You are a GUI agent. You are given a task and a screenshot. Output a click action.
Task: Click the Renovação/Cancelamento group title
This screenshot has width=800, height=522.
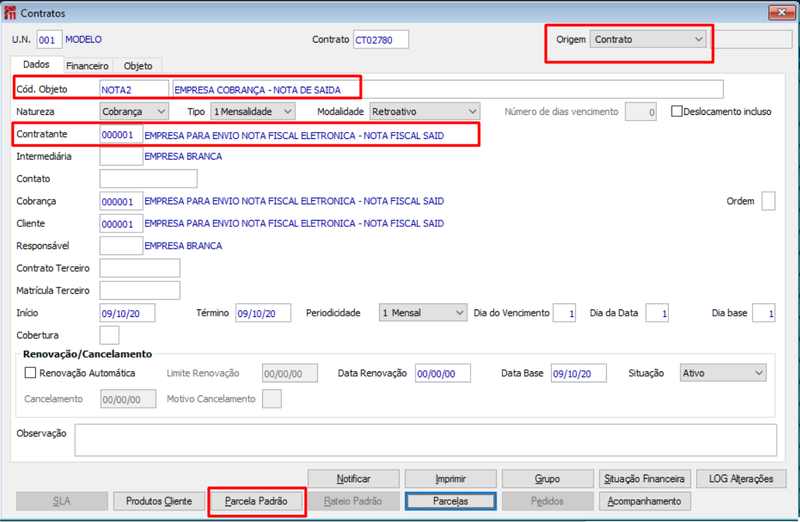pyautogui.click(x=87, y=354)
